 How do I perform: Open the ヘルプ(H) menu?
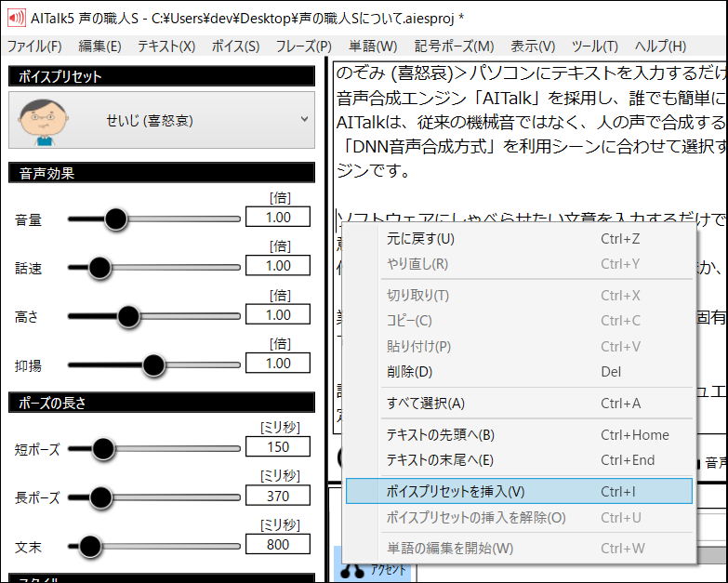coord(660,46)
